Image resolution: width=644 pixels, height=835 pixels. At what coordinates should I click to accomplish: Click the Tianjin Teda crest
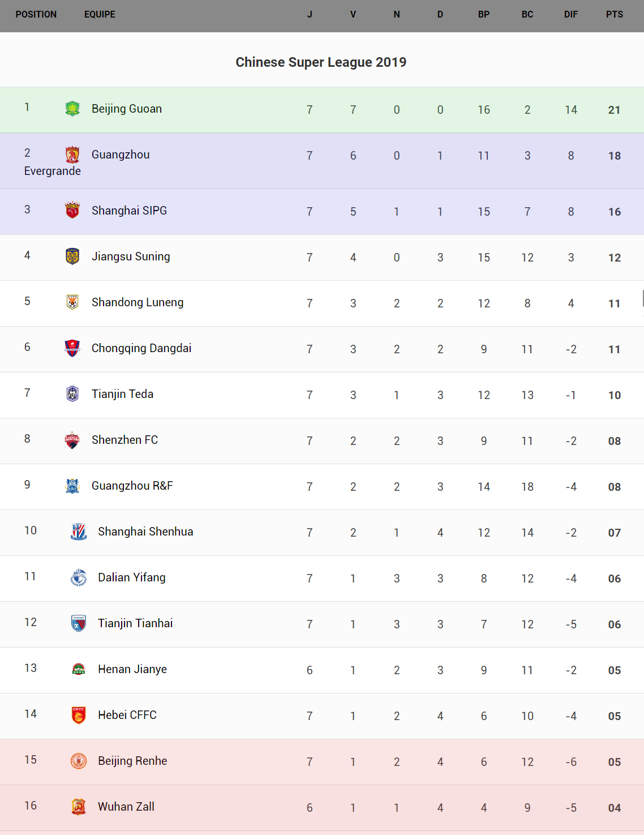coord(72,393)
